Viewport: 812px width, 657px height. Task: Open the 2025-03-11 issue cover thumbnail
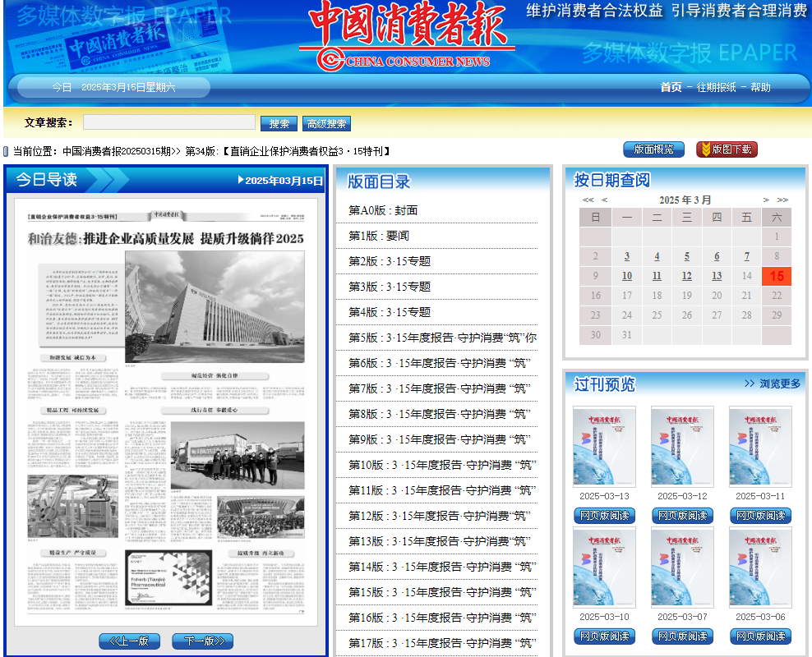point(761,447)
